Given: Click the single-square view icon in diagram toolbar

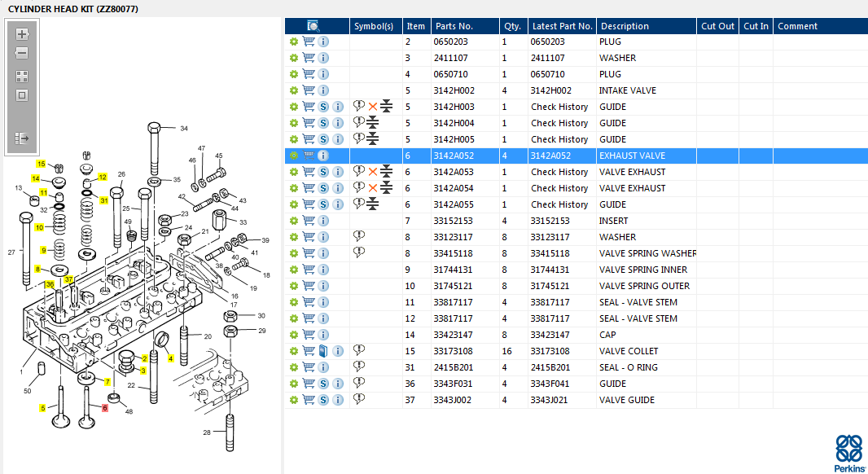Looking at the screenshot, I should [x=22, y=95].
